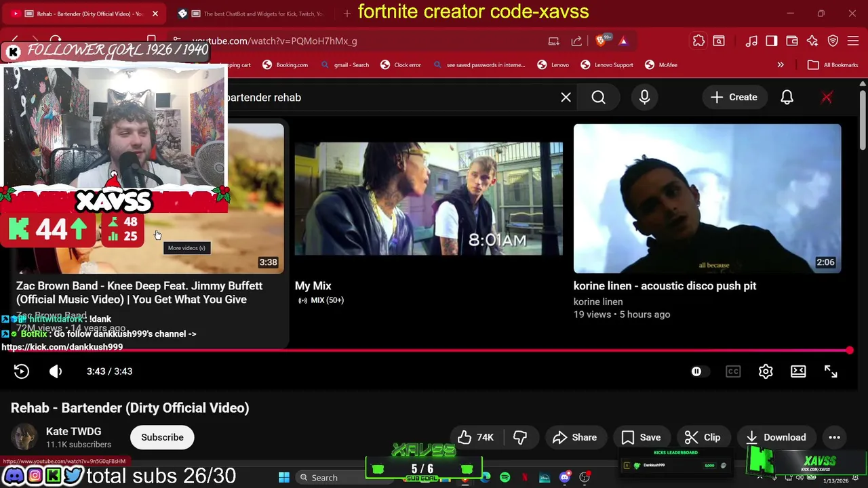The height and width of the screenshot is (488, 868).
Task: Open Spotify from the taskbar
Action: [x=505, y=478]
